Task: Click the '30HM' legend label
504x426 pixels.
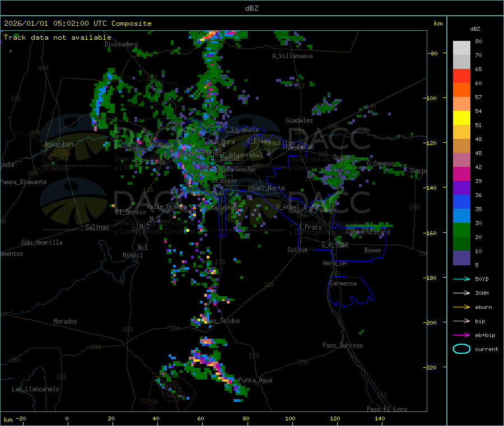Action: click(482, 293)
